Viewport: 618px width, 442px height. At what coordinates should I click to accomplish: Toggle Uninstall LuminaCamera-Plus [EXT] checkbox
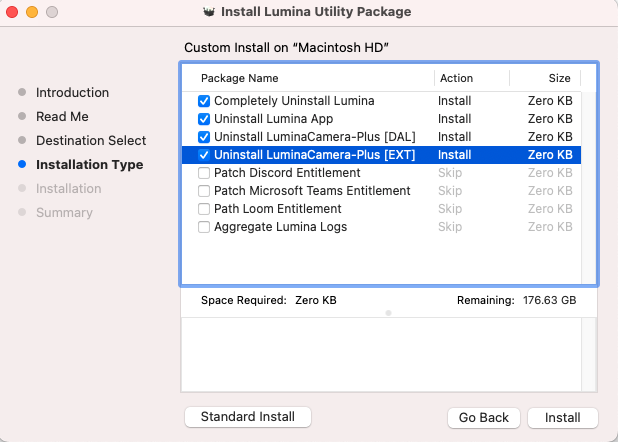click(204, 155)
